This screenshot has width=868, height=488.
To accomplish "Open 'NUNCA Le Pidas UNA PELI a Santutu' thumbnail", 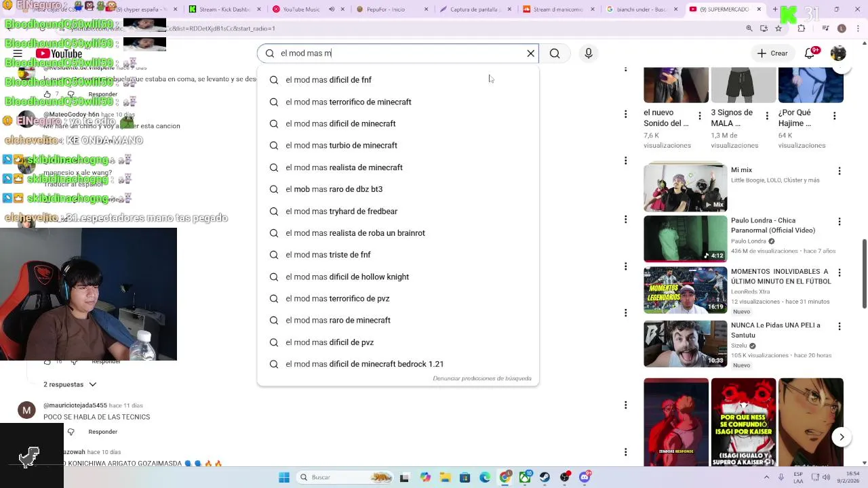I will pos(685,344).
